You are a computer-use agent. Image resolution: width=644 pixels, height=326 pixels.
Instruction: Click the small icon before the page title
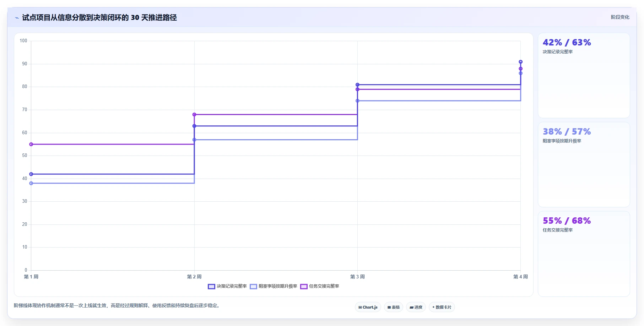click(x=17, y=18)
